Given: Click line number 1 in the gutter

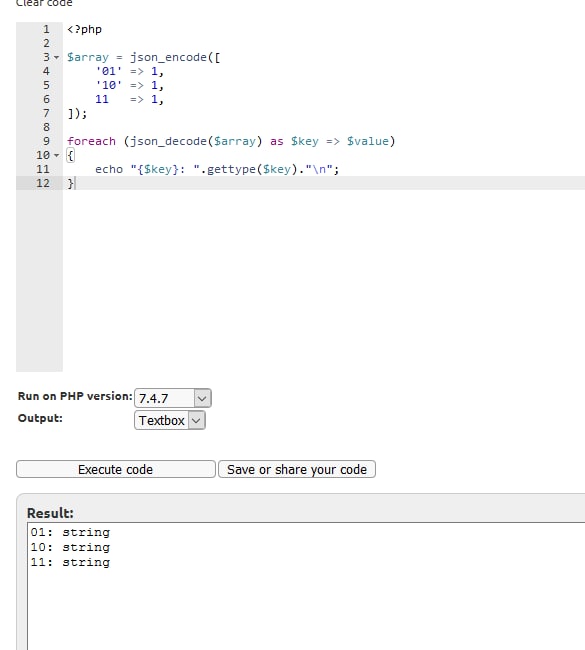Looking at the screenshot, I should (46, 29).
